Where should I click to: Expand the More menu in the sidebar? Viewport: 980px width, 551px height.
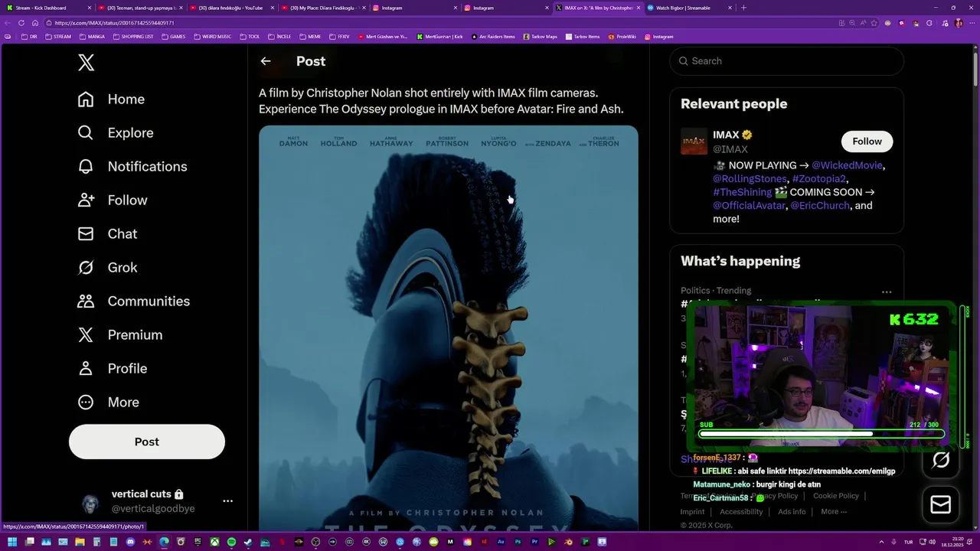pyautogui.click(x=109, y=403)
